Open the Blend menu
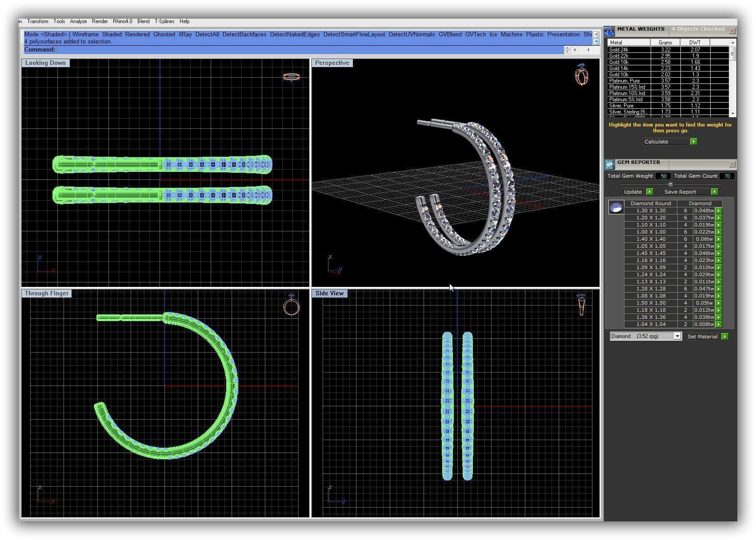The image size is (756, 540). 144,21
